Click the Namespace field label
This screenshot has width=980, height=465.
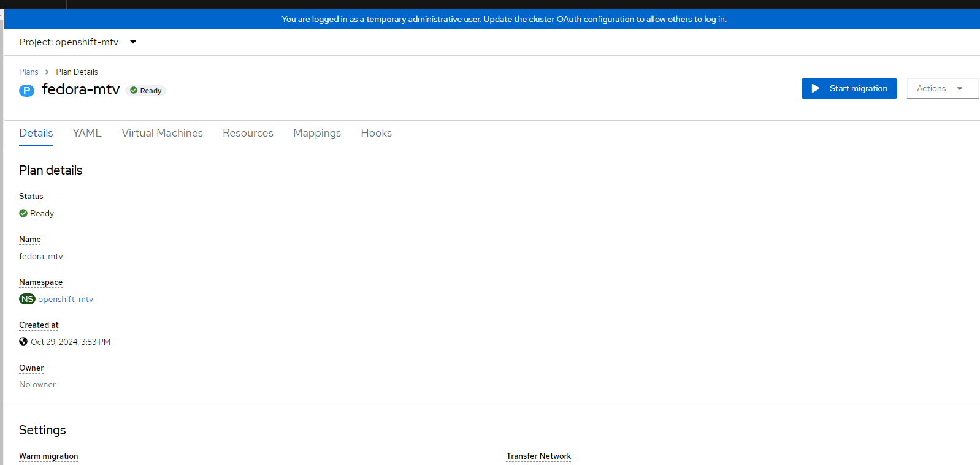coord(40,282)
